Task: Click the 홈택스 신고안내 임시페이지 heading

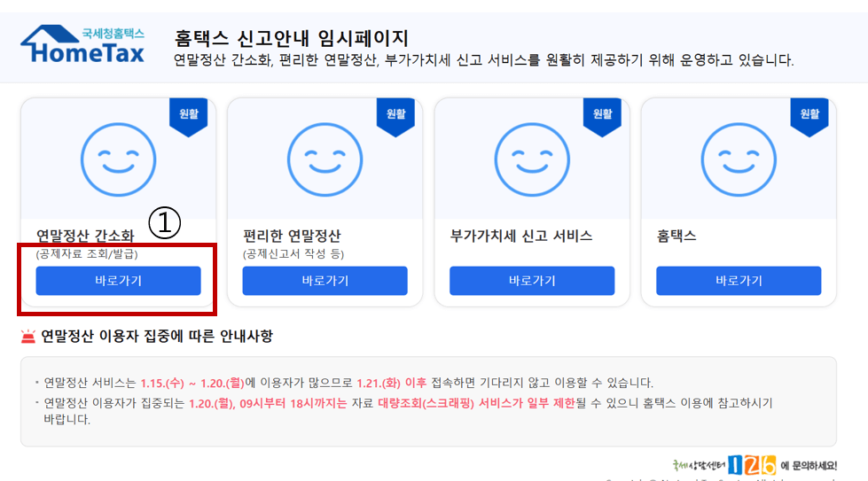Action: coord(291,38)
